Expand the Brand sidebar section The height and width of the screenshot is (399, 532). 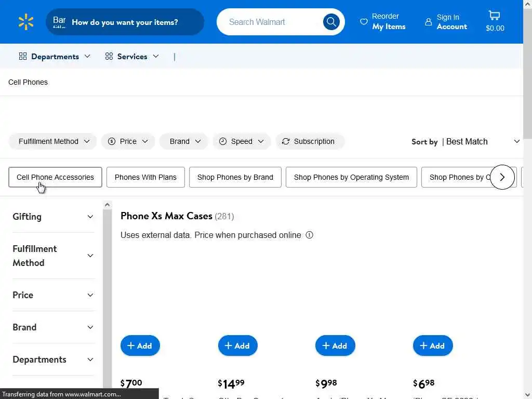[53, 327]
